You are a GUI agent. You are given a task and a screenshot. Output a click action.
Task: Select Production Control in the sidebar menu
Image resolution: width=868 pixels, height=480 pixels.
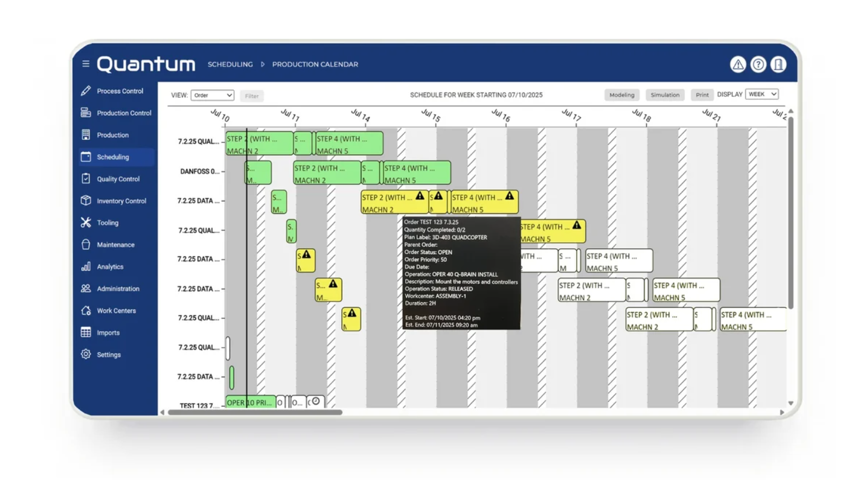86,113
